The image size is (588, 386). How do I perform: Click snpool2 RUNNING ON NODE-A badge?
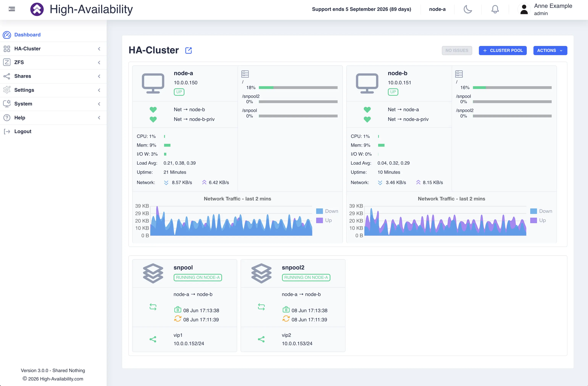(306, 277)
